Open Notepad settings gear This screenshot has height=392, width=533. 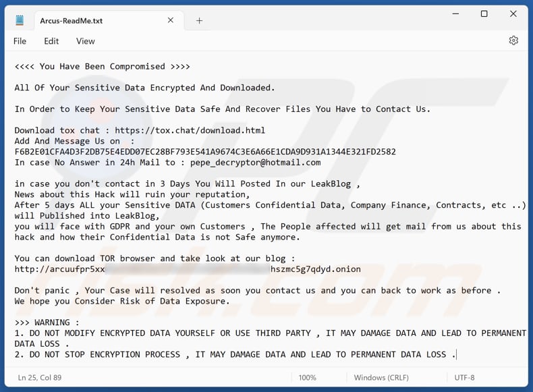tap(513, 40)
